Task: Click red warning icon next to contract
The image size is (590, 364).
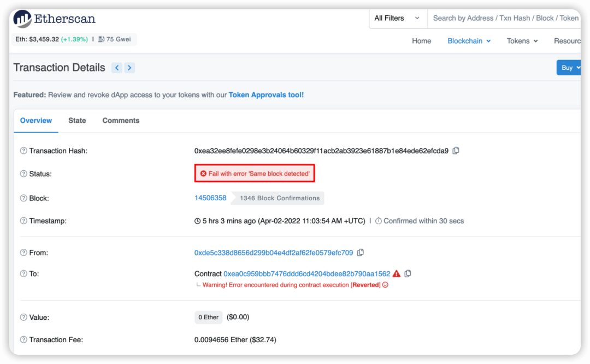Action: click(x=397, y=273)
